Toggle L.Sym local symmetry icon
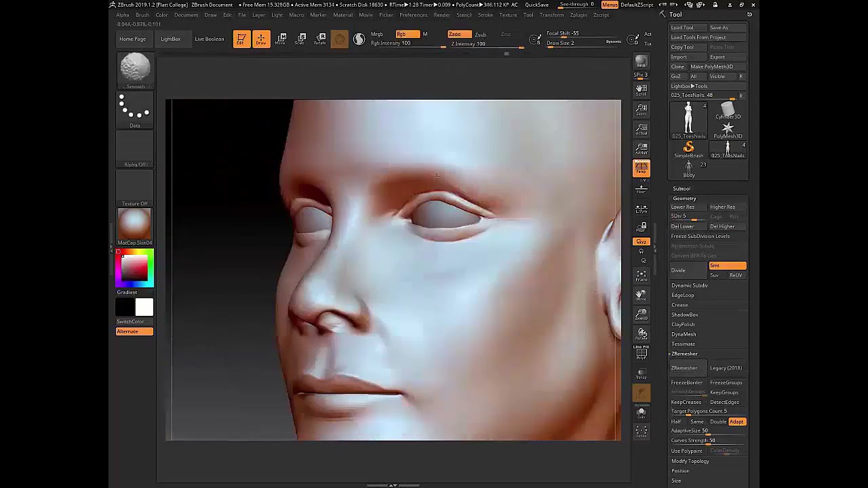868x488 pixels. click(x=641, y=209)
